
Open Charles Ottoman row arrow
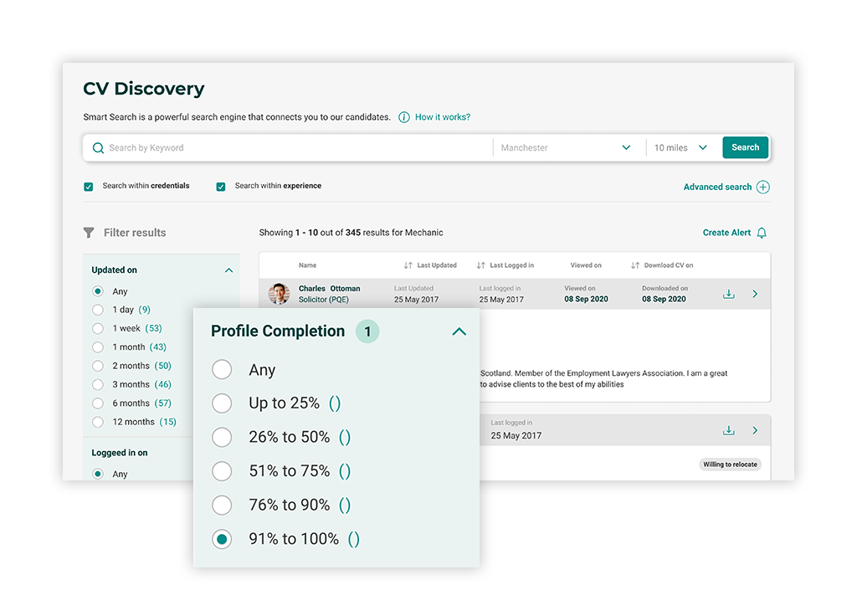755,294
